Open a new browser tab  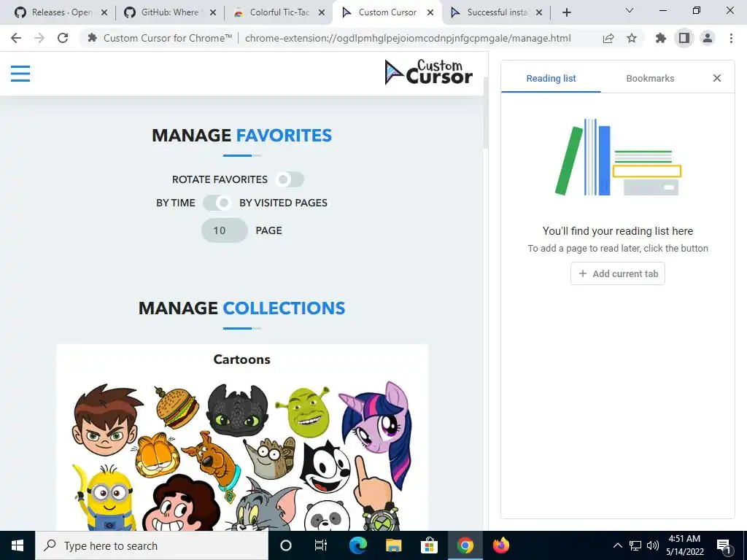click(566, 13)
